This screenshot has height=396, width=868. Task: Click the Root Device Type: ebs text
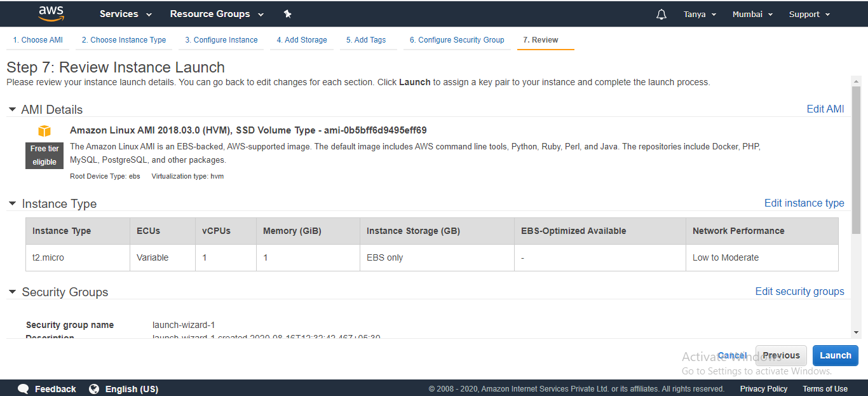[105, 176]
